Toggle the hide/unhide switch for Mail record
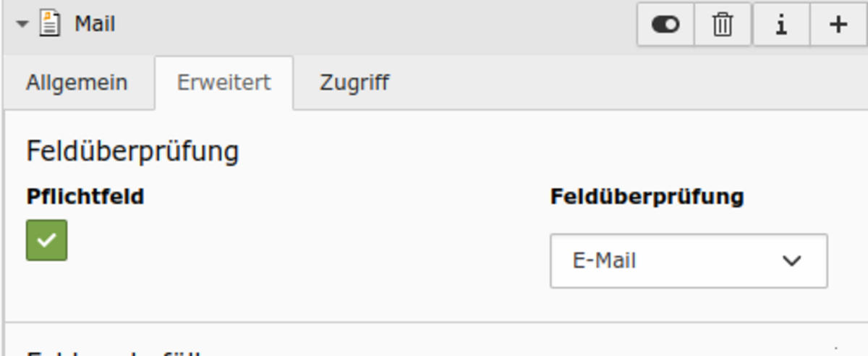The width and height of the screenshot is (868, 356). (665, 25)
